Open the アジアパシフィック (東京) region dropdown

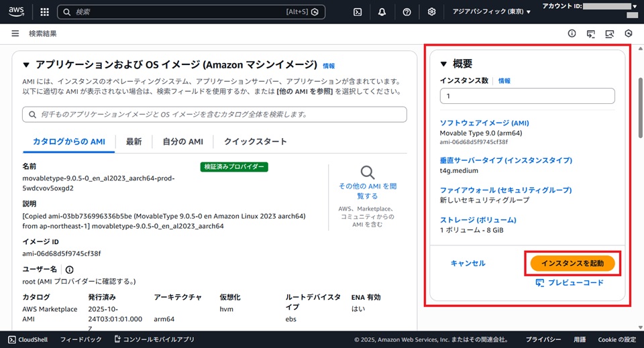(491, 11)
